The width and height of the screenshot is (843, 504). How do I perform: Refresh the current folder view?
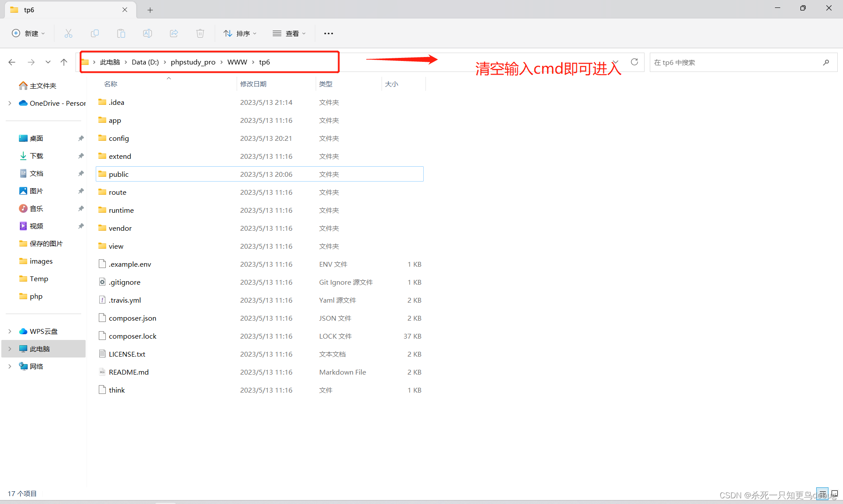coord(634,62)
